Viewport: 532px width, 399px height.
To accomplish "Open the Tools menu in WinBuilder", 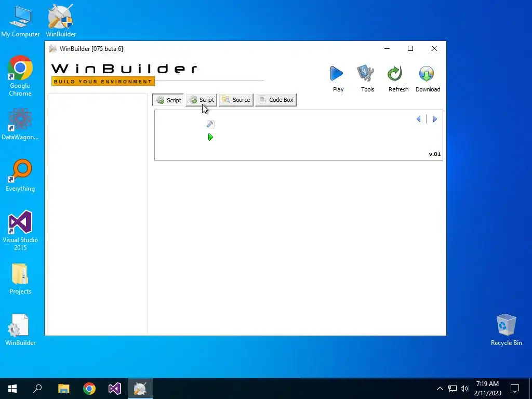I will (x=367, y=79).
